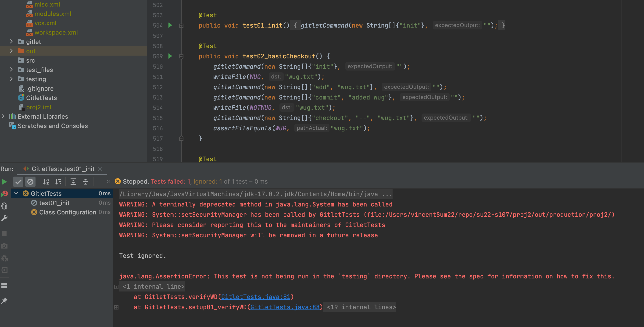This screenshot has height=327, width=644.
Task: Open GitletTests.java:81 stack trace link
Action: (x=255, y=297)
